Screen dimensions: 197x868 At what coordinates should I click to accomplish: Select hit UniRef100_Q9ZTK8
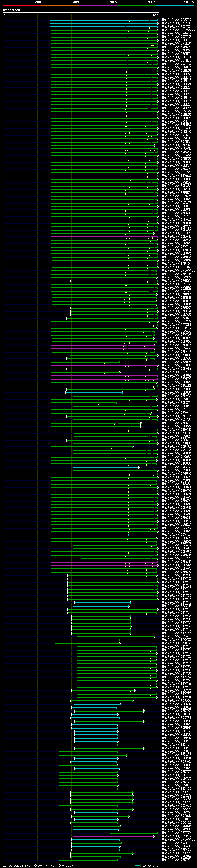(x=177, y=37)
